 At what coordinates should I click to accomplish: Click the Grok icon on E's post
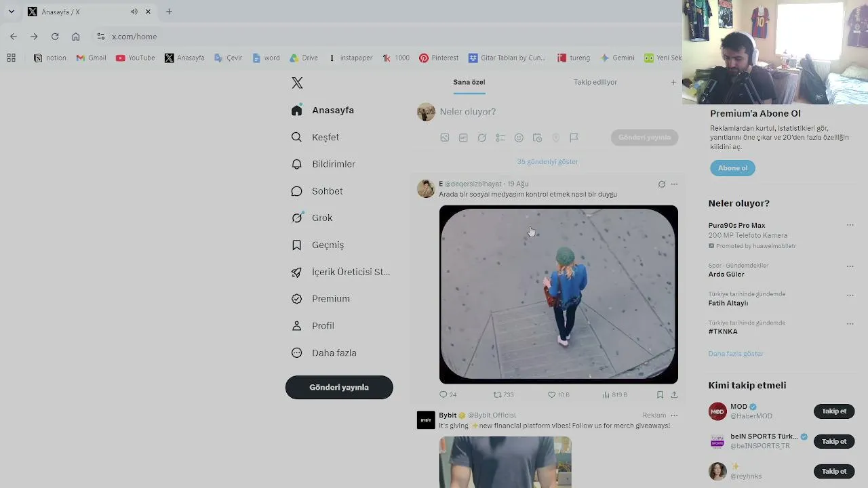[662, 184]
